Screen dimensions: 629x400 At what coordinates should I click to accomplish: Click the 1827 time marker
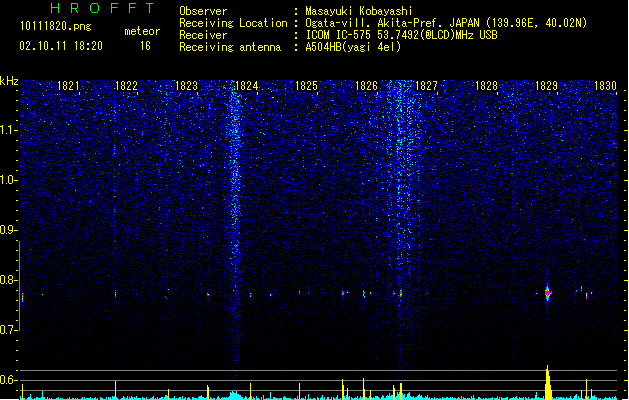(x=426, y=86)
